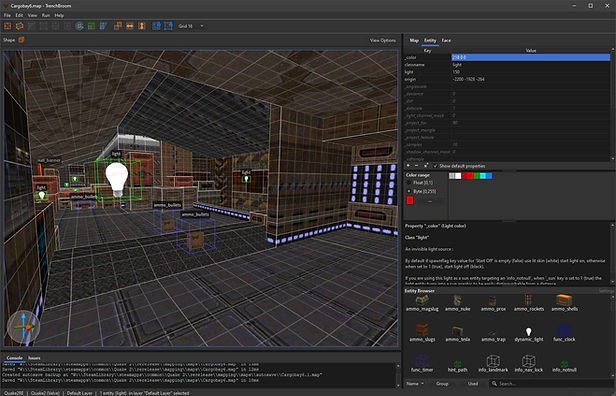Click the Key column header
Viewport: 616px width, 396px height.
click(427, 50)
